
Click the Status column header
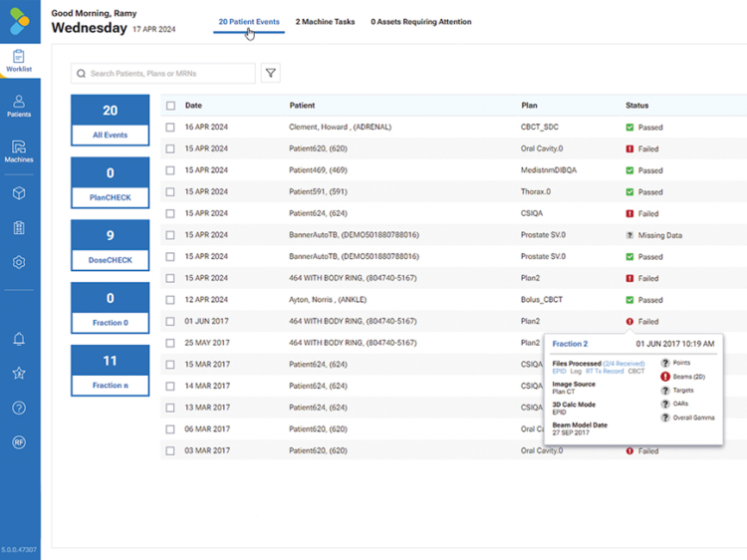[637, 106]
